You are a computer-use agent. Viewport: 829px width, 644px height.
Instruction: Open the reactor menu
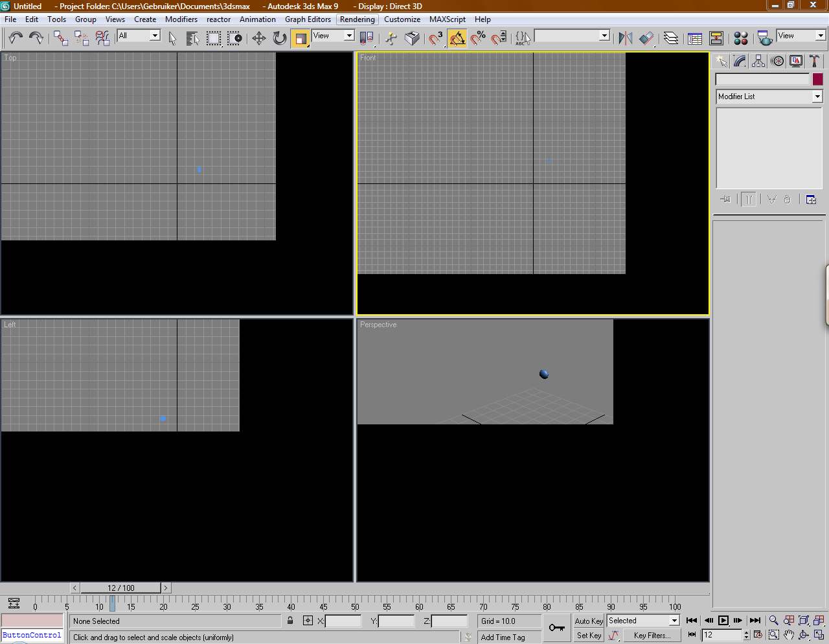(x=219, y=19)
